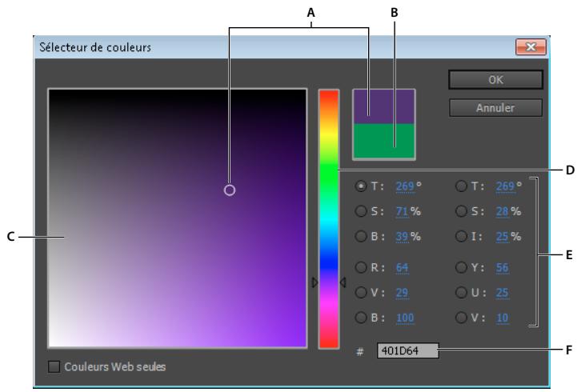581x392 pixels.
Task: Select the V 29 radio button
Action: pyautogui.click(x=361, y=292)
